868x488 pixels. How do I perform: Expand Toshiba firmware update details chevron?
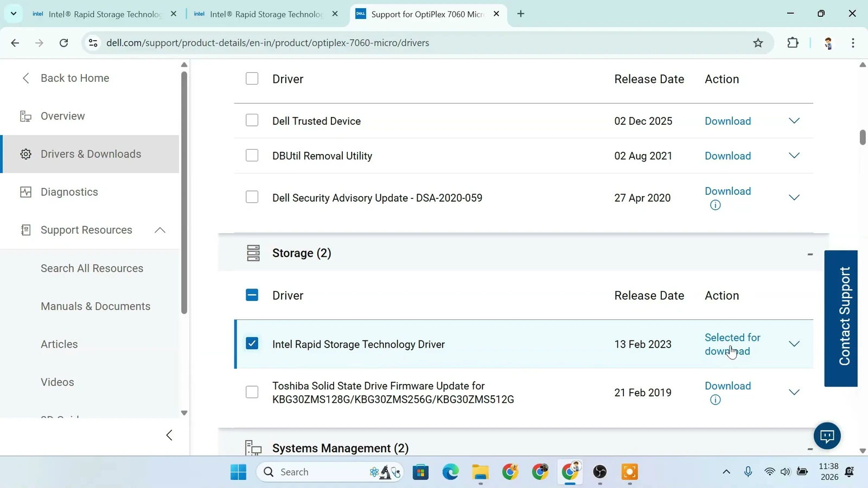point(794,392)
